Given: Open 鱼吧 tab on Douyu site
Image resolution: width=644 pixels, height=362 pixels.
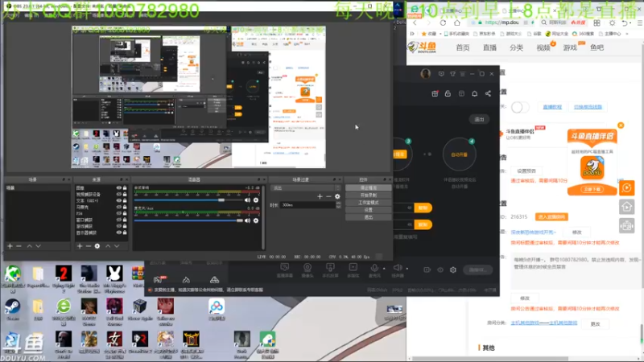Looking at the screenshot, I should [597, 47].
